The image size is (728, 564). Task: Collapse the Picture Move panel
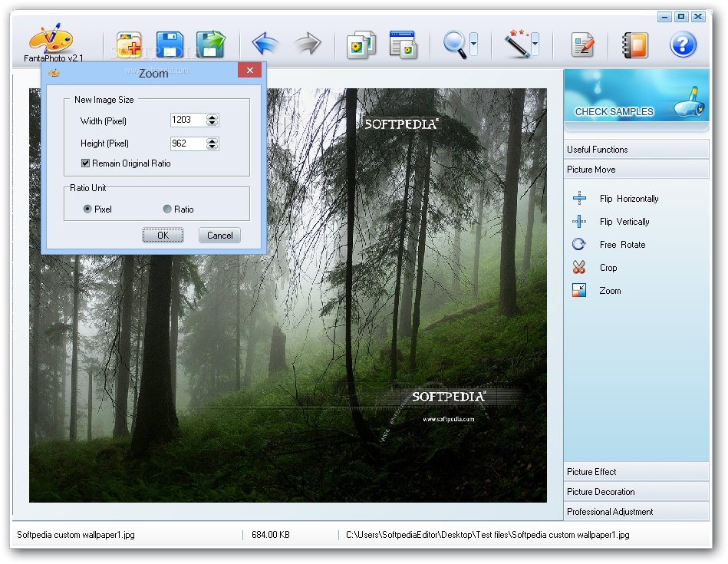(x=636, y=169)
